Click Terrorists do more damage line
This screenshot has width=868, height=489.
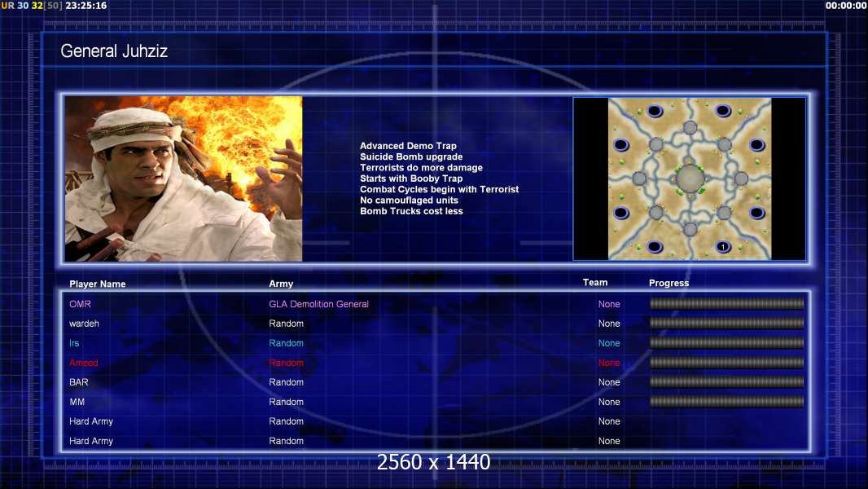(x=421, y=167)
